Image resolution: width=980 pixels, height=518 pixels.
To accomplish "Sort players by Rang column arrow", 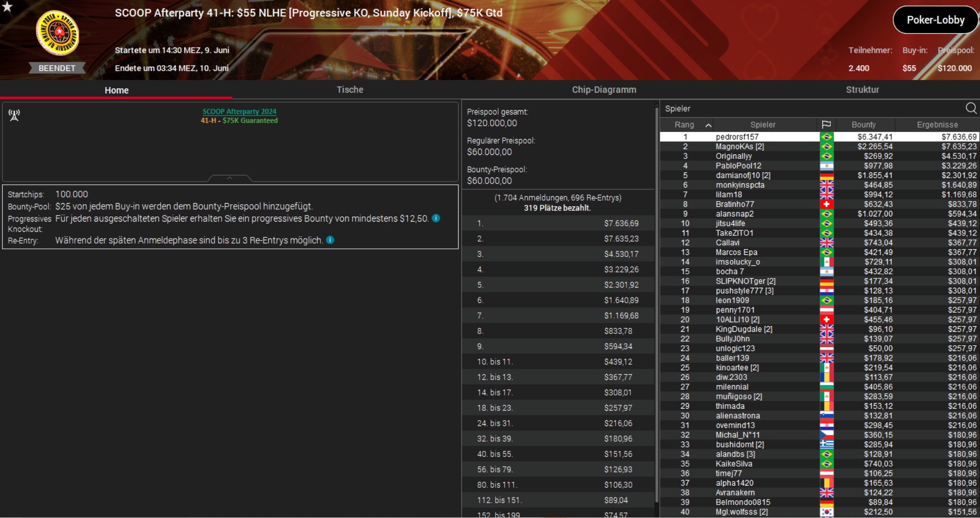I will [x=708, y=125].
